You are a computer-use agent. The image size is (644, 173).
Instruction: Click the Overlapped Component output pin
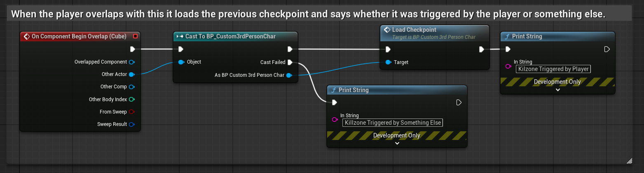132,62
